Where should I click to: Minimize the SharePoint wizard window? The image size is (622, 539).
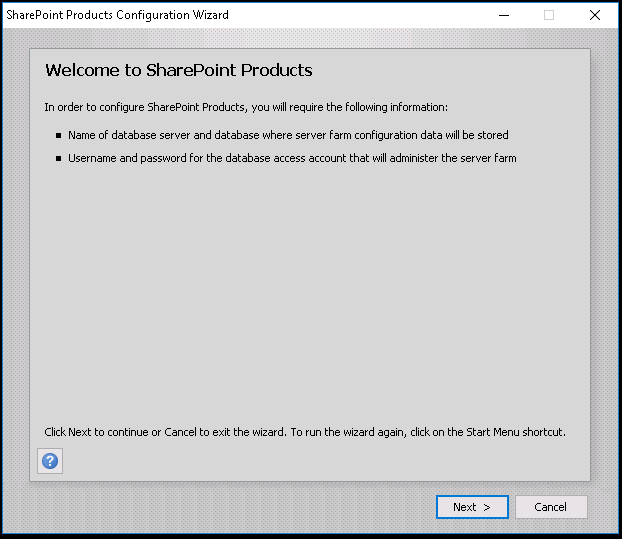pos(504,15)
